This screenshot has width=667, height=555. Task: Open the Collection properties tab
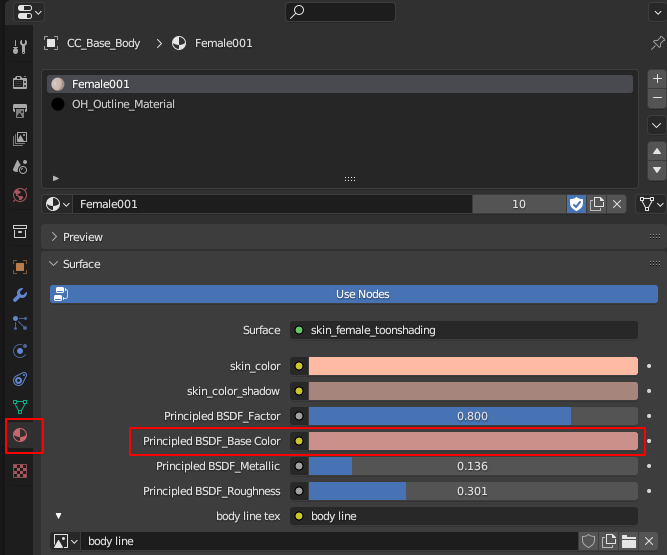pyautogui.click(x=20, y=232)
